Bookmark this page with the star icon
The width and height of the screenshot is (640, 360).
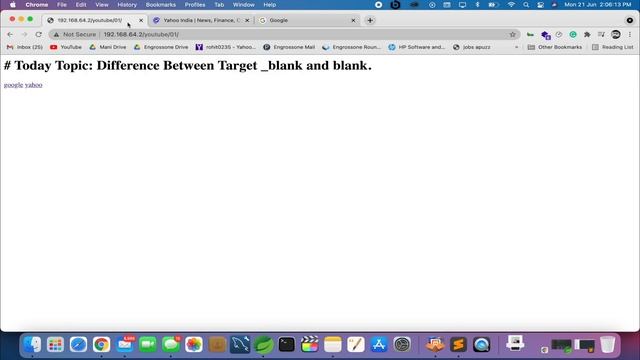(x=513, y=35)
